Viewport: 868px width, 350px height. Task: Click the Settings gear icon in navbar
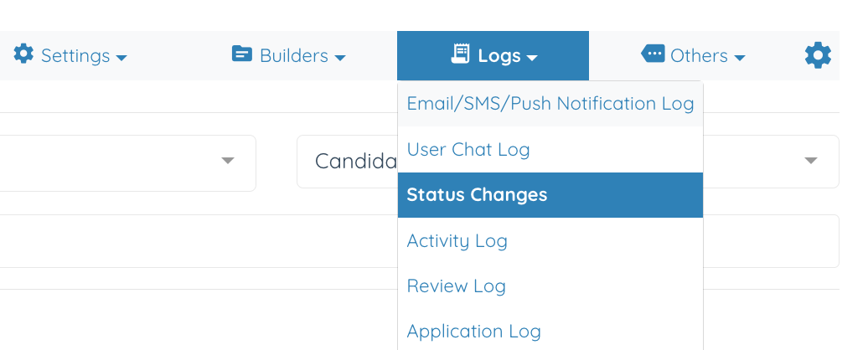coord(23,54)
